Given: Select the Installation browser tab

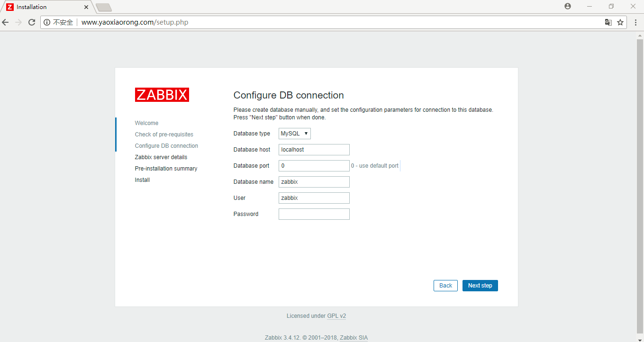Looking at the screenshot, I should click(x=47, y=7).
